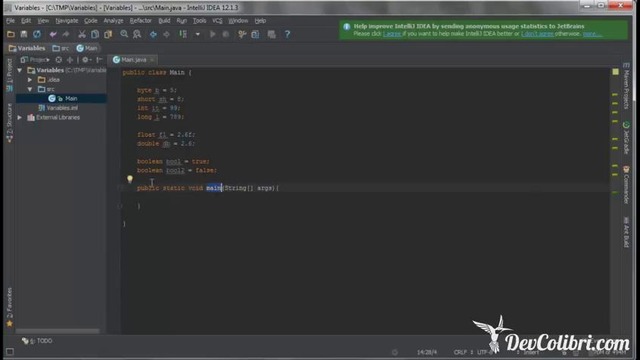The width and height of the screenshot is (640, 360).
Task: Collapse the Variables project root node
Action: [x=20, y=70]
